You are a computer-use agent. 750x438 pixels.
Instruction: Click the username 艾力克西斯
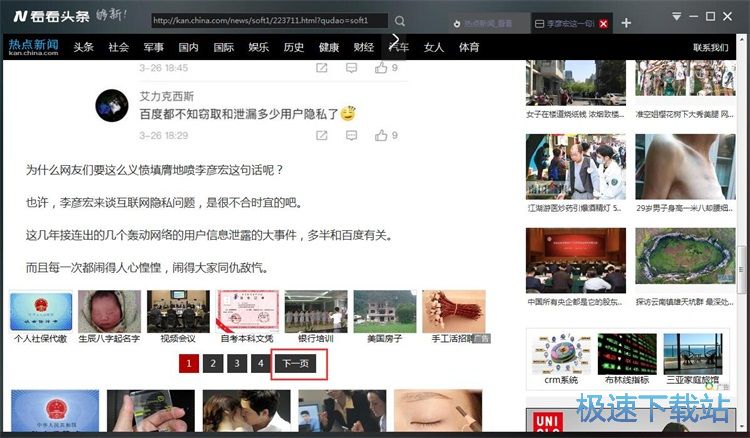(x=166, y=96)
